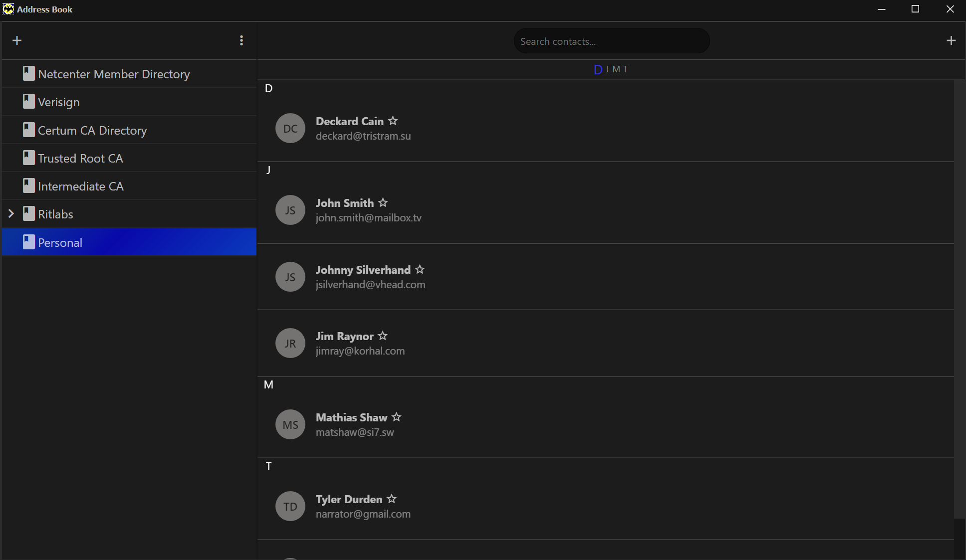Select Trusted Root CA address book
This screenshot has width=966, height=560.
coord(129,158)
